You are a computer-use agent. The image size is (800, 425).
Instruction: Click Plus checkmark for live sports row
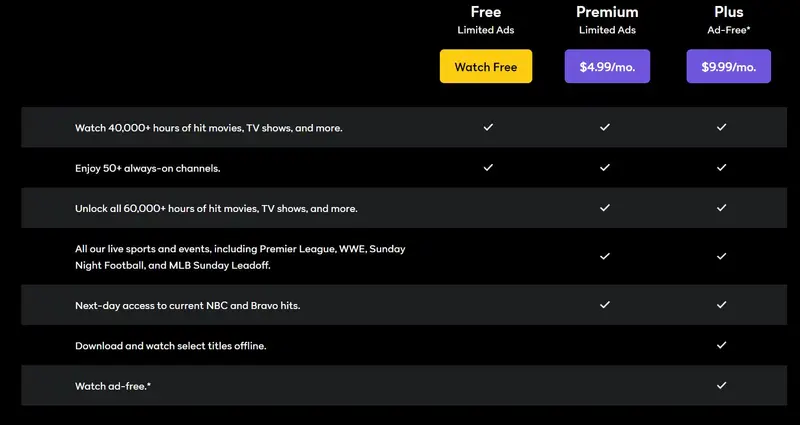(721, 256)
